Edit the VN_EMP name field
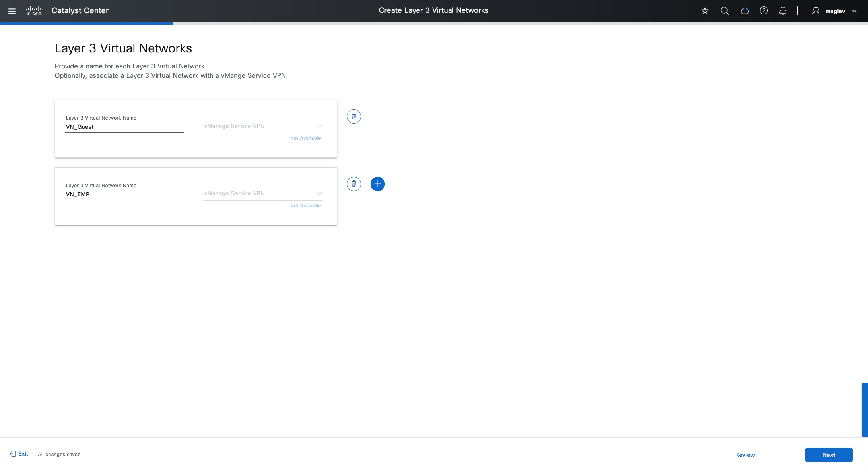The width and height of the screenshot is (868, 470). pos(124,195)
